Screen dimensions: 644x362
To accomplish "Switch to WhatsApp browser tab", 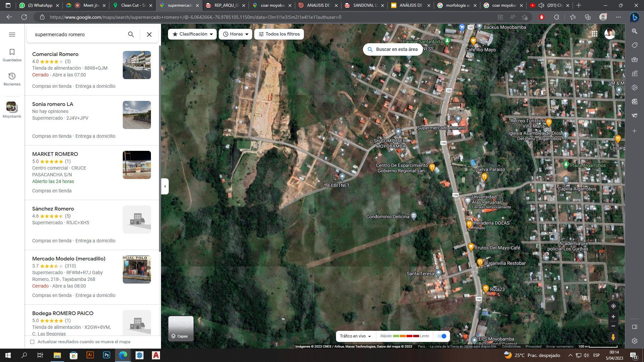I will click(x=40, y=5).
